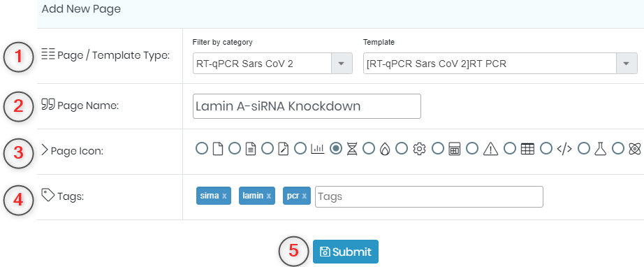Click the hourglass page icon

pos(352,149)
